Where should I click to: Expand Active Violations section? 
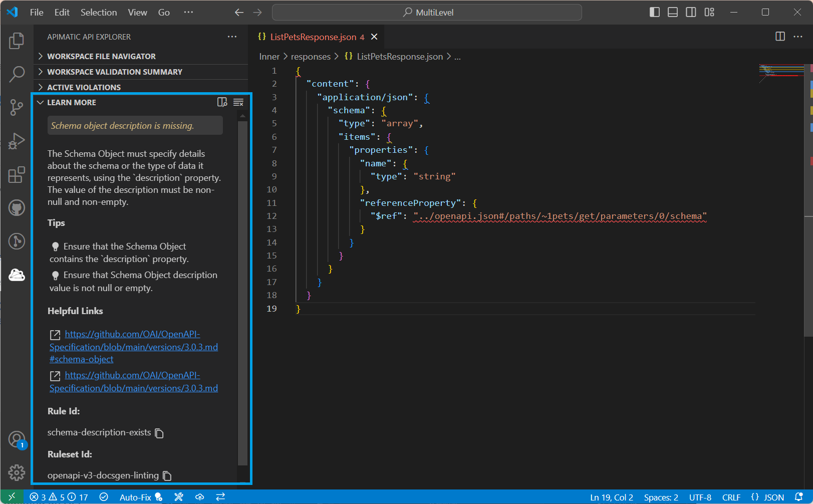(x=141, y=87)
